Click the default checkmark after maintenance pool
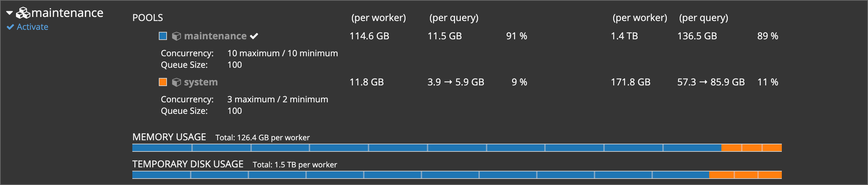The width and height of the screenshot is (868, 185). tap(254, 36)
